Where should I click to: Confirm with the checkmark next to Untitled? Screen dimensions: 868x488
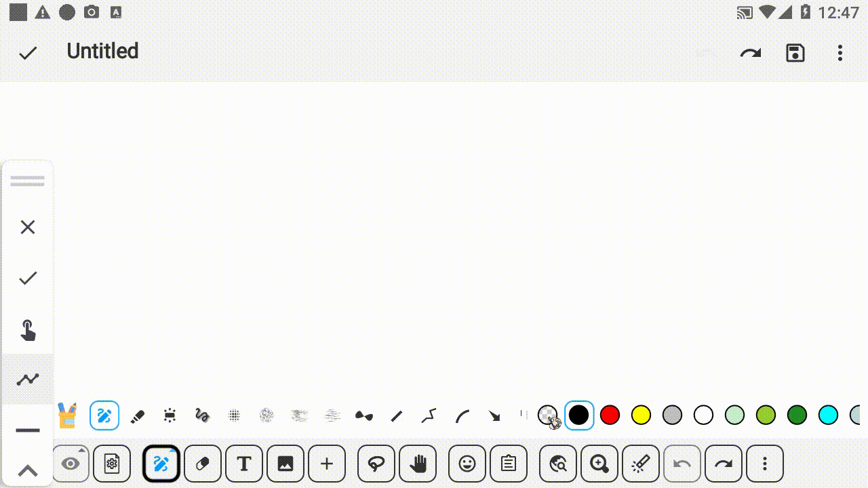[x=28, y=53]
